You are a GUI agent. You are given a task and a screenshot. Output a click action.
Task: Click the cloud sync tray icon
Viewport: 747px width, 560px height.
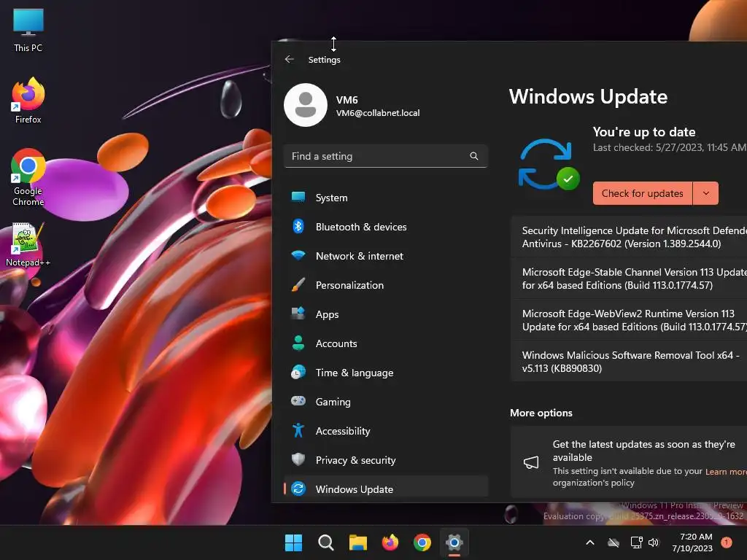(614, 542)
